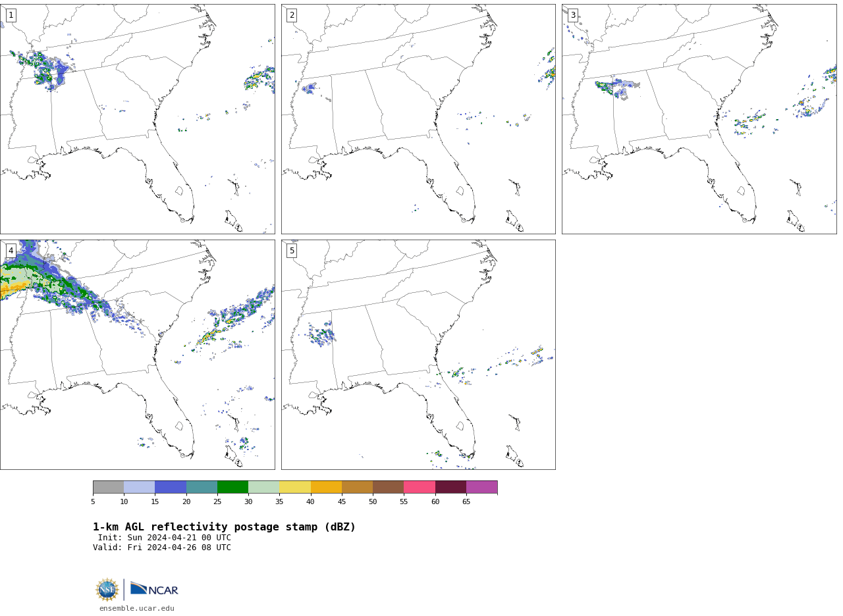Open ensemble member 4 reflectivity map
843x616 pixels.
[x=137, y=355]
